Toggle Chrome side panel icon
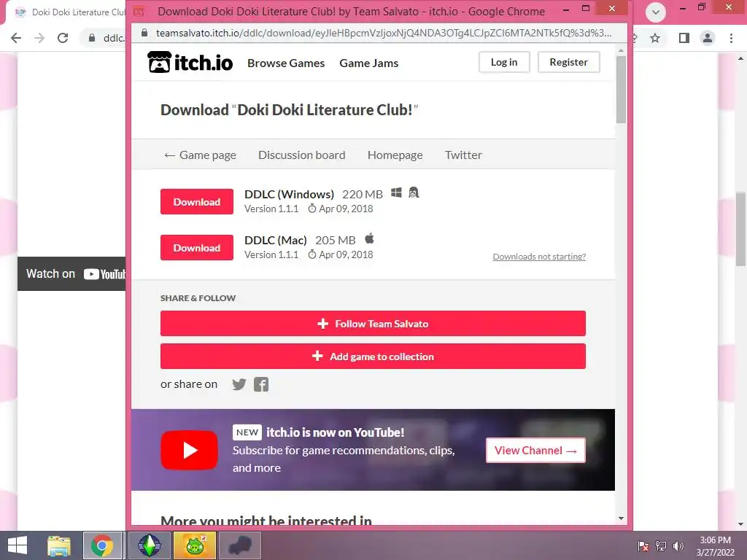This screenshot has height=560, width=747. (684, 38)
